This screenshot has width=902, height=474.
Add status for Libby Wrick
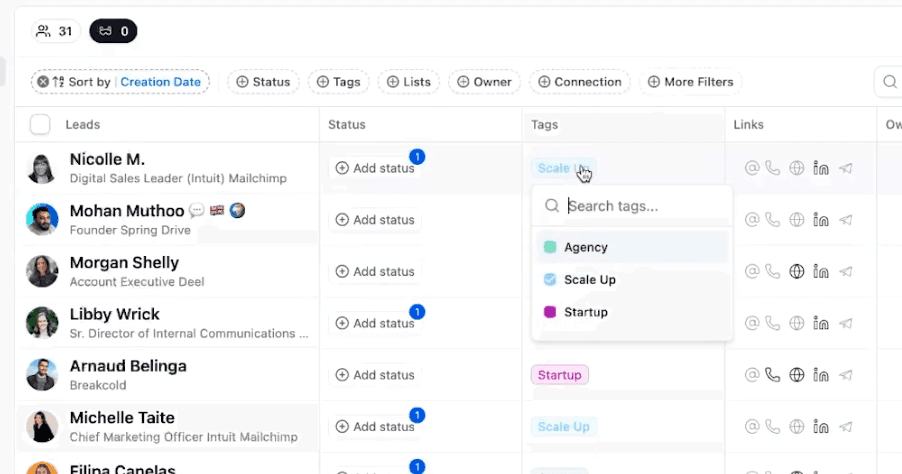375,323
